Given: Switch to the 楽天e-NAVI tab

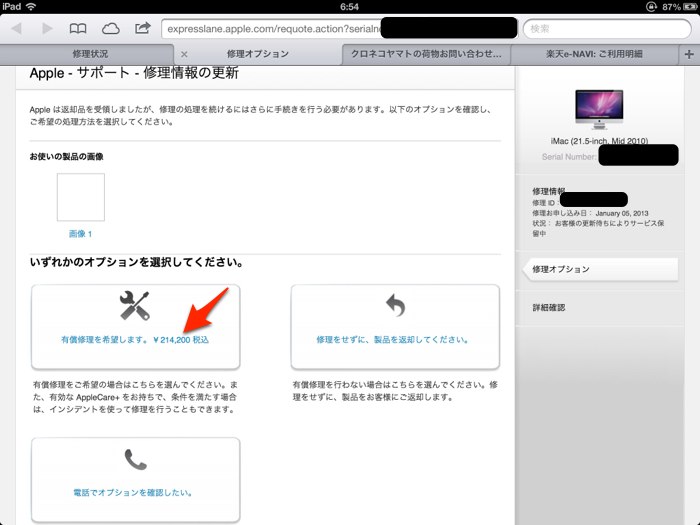Looking at the screenshot, I should pos(594,54).
